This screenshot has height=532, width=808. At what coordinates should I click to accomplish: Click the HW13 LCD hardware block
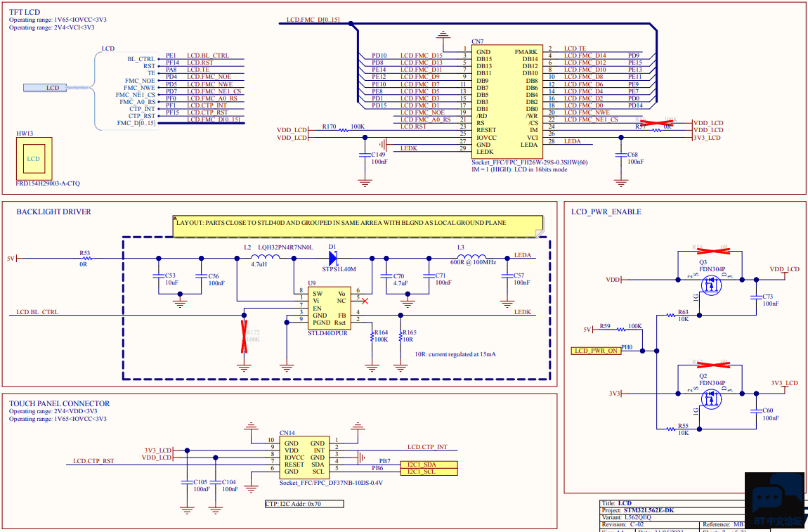[34, 158]
